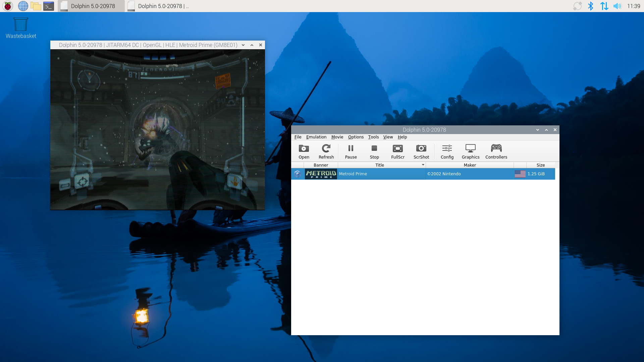Image resolution: width=644 pixels, height=362 pixels.
Task: Select the Tools menu in Dolphin
Action: point(373,136)
